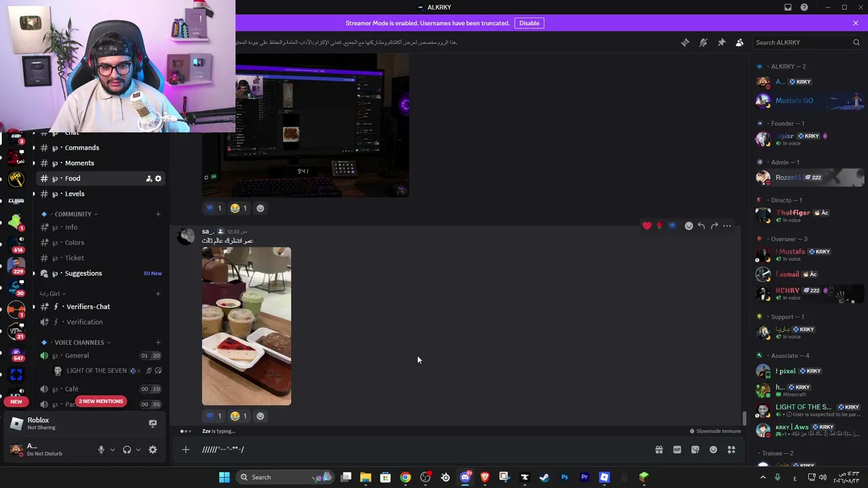
Task: Join the General voice channel
Action: [x=100, y=356]
